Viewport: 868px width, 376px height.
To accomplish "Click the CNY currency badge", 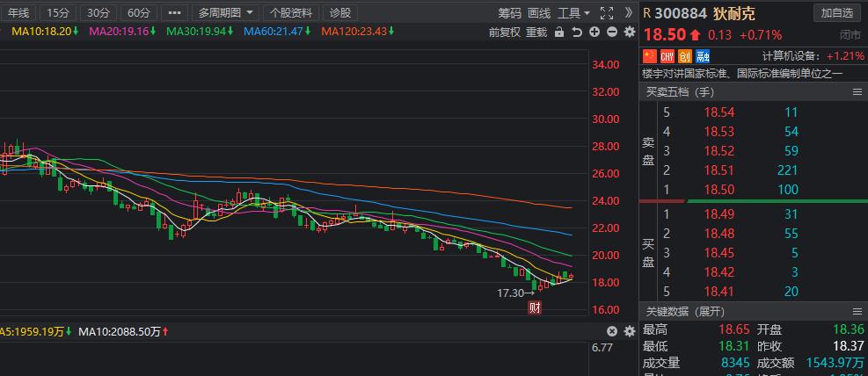I will point(667,56).
